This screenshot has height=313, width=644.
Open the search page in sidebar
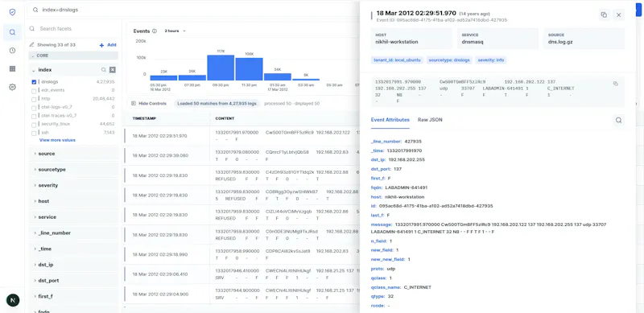click(x=12, y=32)
